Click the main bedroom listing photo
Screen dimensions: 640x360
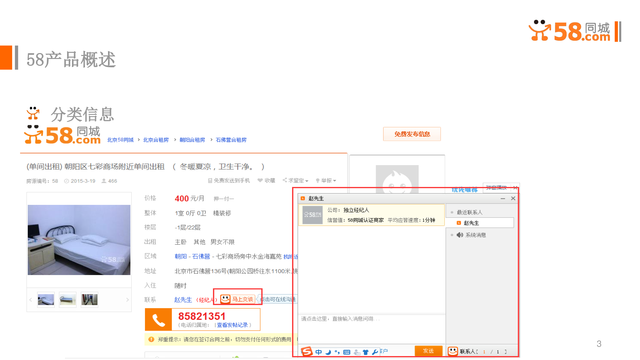point(79,240)
